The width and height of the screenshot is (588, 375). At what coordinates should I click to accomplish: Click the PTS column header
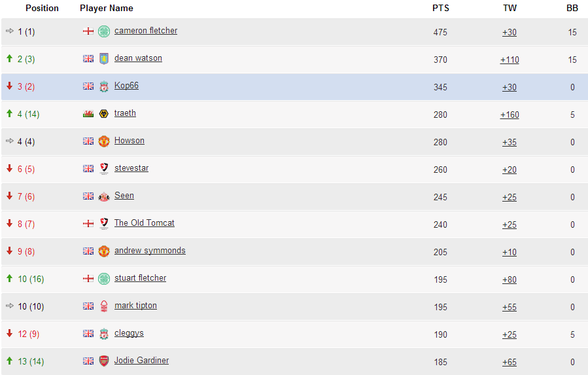coord(441,9)
